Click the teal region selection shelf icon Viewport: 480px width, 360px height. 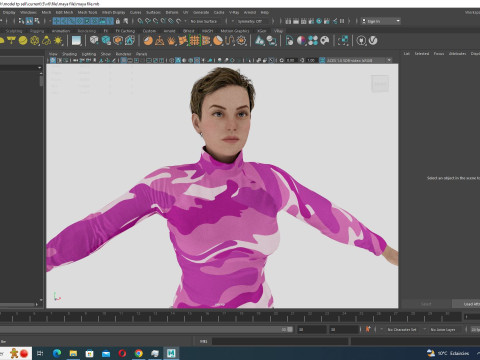click(343, 41)
